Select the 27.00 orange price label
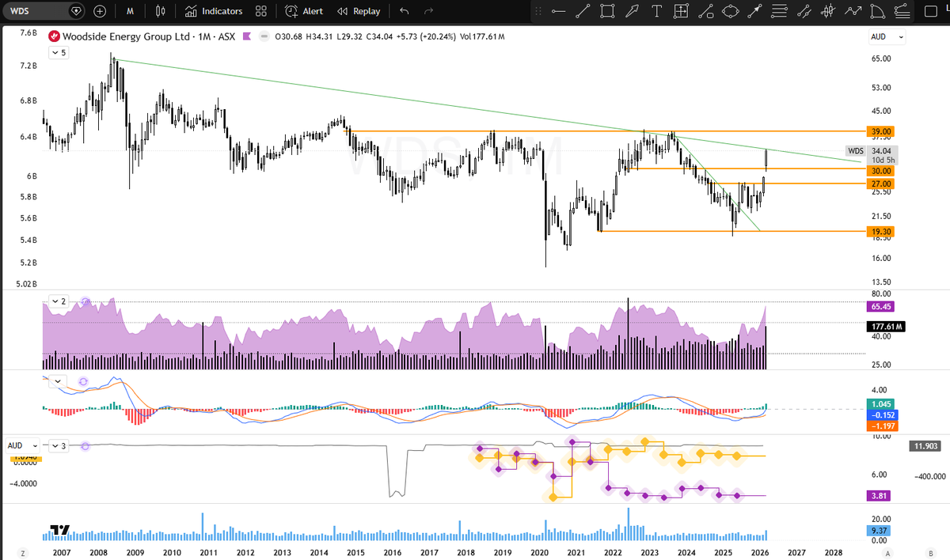This screenshot has height=560, width=950. coord(882,184)
